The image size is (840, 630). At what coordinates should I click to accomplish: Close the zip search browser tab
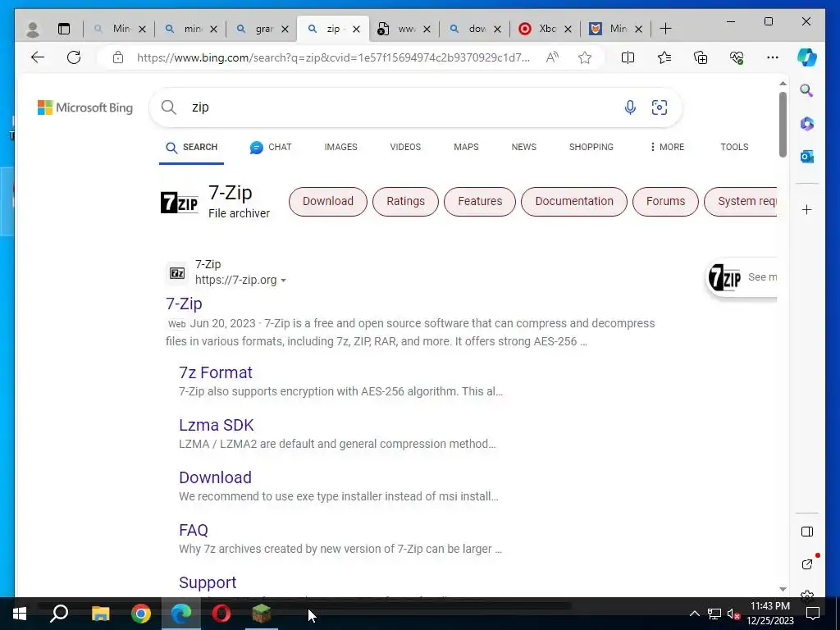pos(356,29)
